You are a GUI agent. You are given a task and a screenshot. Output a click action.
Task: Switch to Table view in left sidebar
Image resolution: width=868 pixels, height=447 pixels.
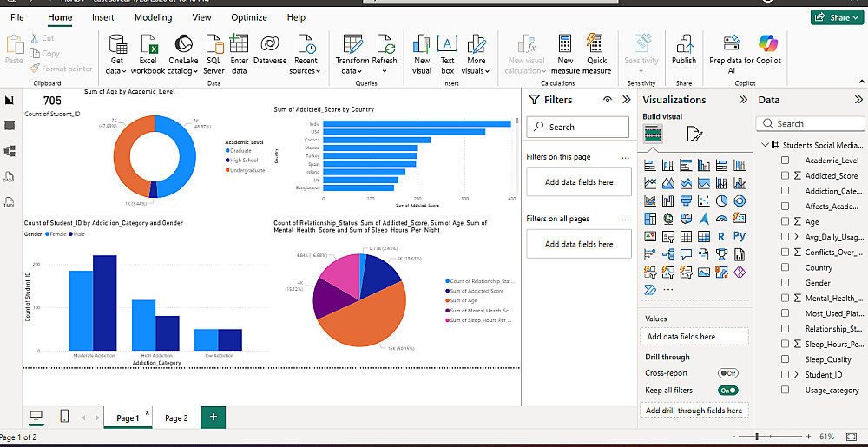click(x=10, y=126)
